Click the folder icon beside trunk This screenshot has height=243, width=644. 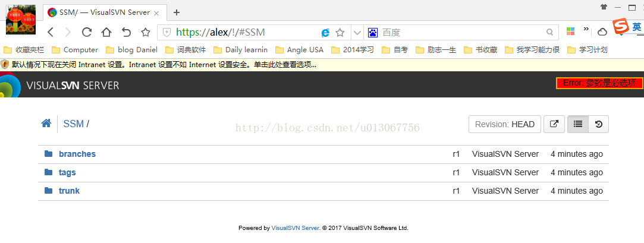(49, 191)
